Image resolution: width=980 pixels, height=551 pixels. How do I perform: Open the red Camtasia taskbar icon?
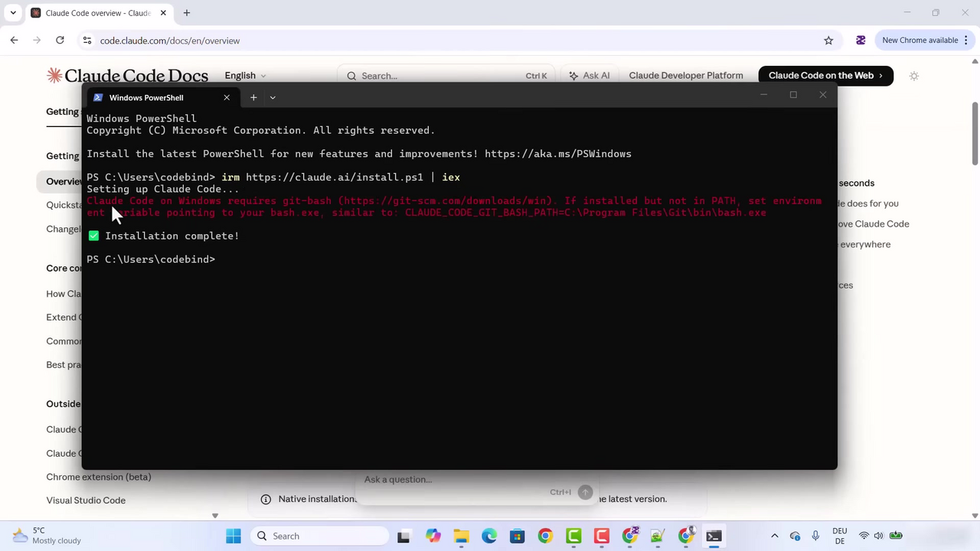[x=602, y=536]
